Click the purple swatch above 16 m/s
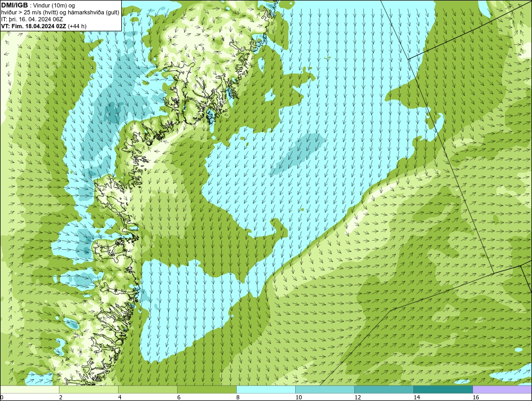Viewport: 532px width, 401px height. [x=502, y=389]
